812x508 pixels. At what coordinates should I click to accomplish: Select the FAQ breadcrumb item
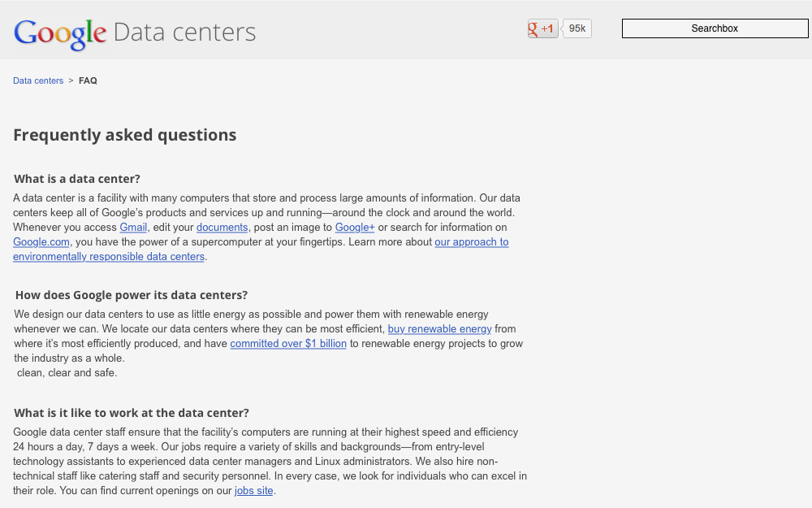pos(87,80)
